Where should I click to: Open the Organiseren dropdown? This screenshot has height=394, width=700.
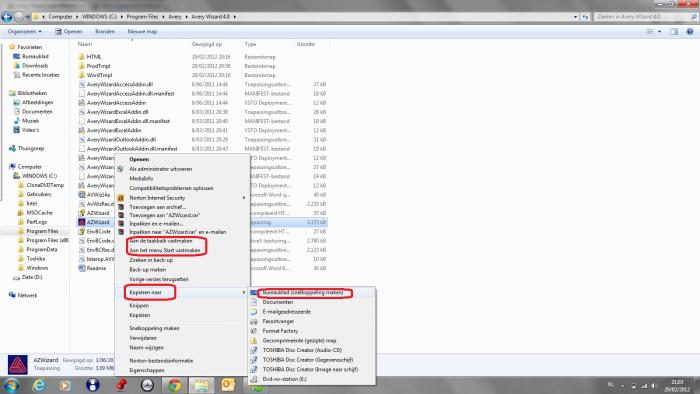pos(24,32)
